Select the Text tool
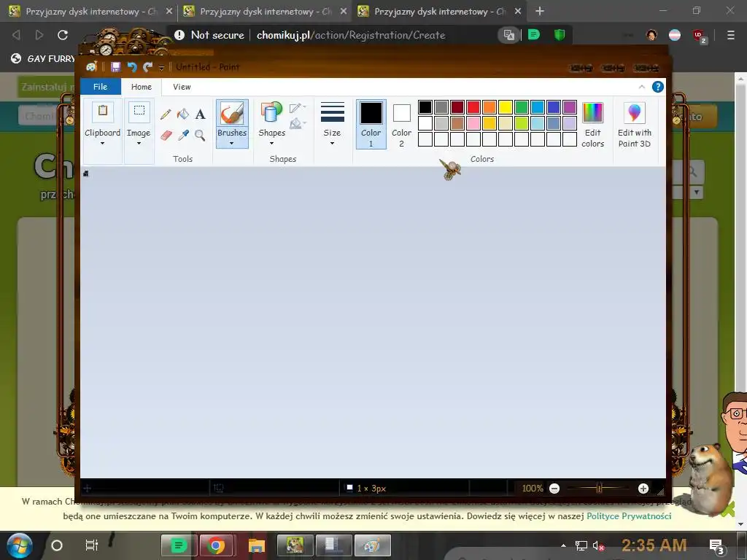This screenshot has height=560, width=747. click(x=201, y=114)
